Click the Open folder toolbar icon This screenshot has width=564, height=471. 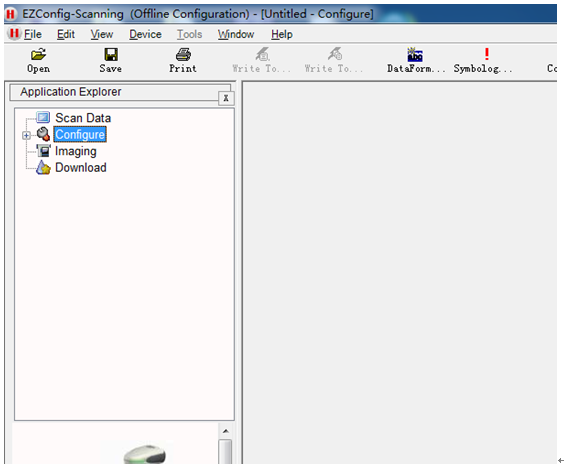[38, 54]
